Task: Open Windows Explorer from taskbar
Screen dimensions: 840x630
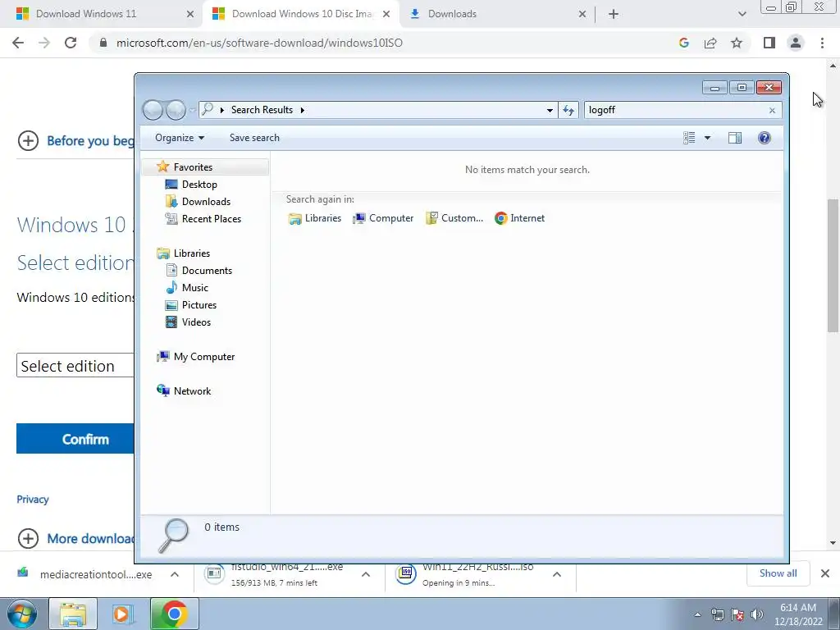Action: tap(73, 614)
